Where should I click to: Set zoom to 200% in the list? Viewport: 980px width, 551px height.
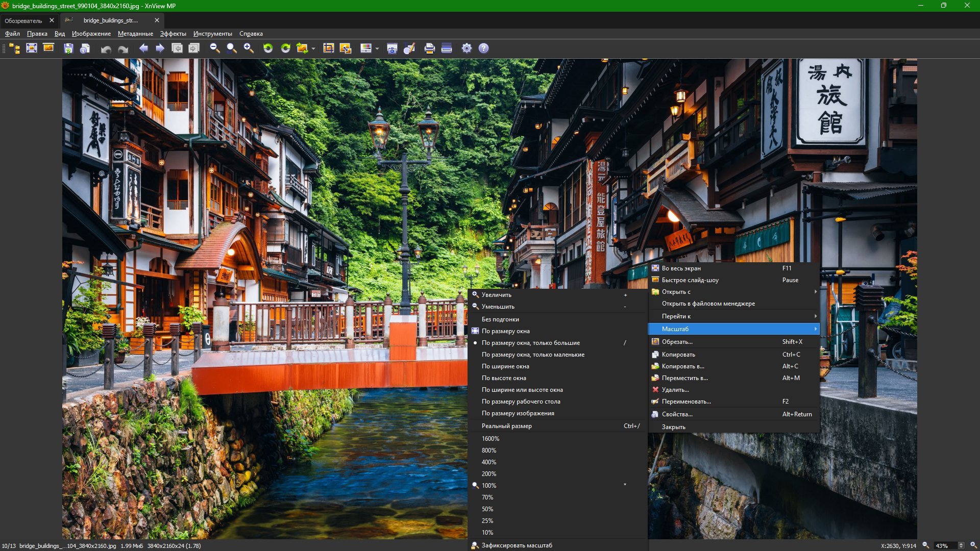(488, 474)
